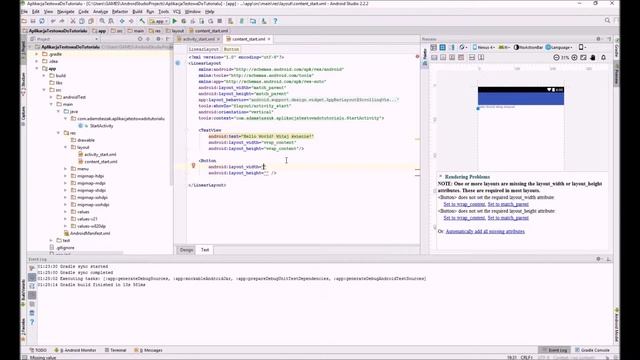Open the Terminal tool window
640x360 pixels.
click(116, 350)
